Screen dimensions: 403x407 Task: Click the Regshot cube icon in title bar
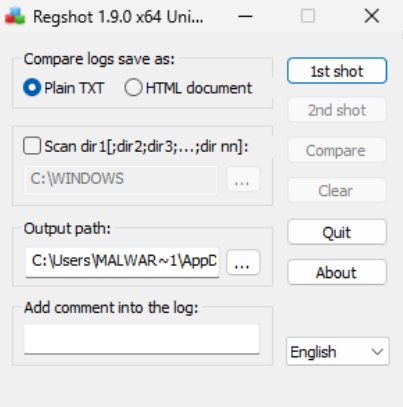15,16
